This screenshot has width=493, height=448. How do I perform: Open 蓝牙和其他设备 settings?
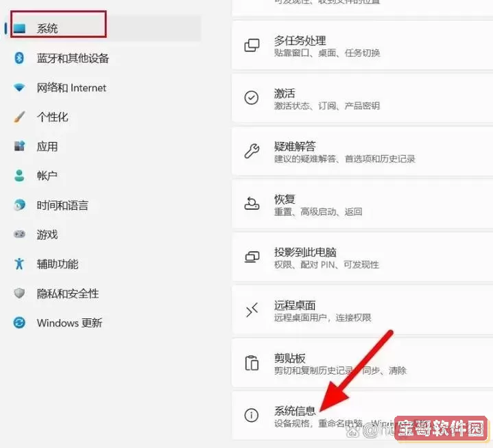73,58
